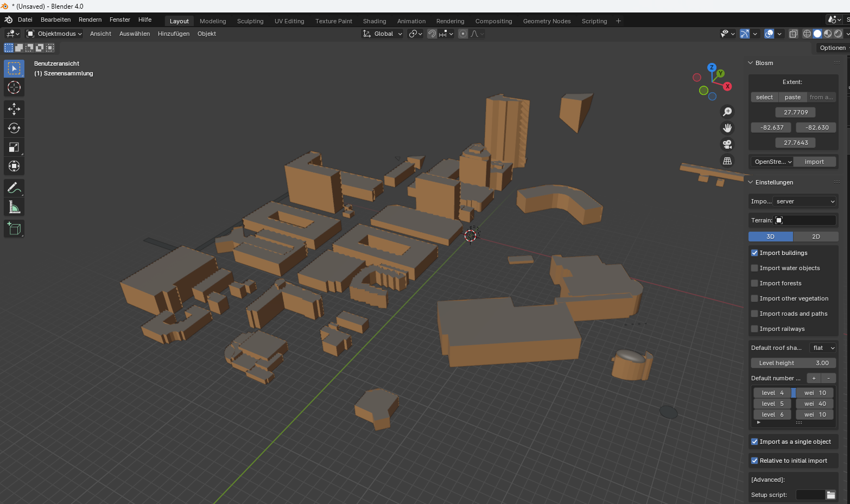This screenshot has width=850, height=504.
Task: Click the Terrain object field
Action: (x=804, y=220)
